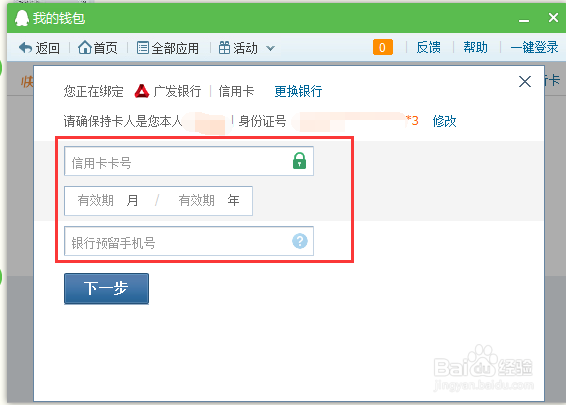Click the green lock icon in card field

point(299,161)
